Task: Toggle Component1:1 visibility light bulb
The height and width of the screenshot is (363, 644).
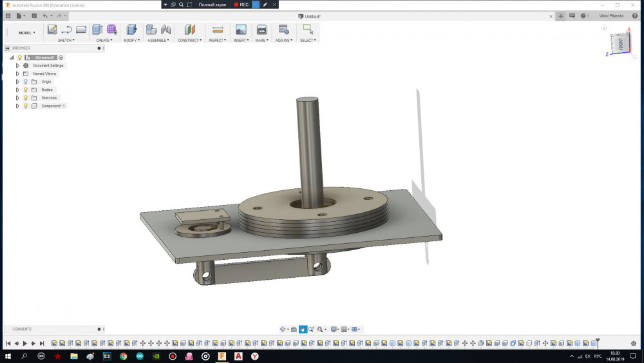Action: [26, 106]
